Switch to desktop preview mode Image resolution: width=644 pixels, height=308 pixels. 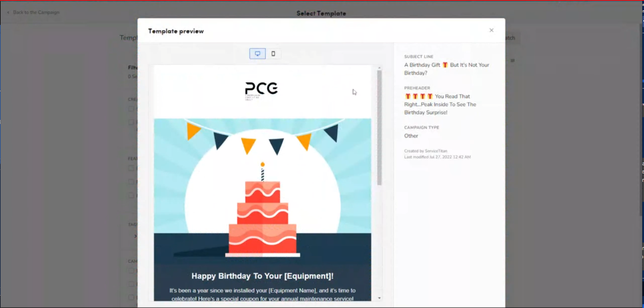tap(257, 54)
